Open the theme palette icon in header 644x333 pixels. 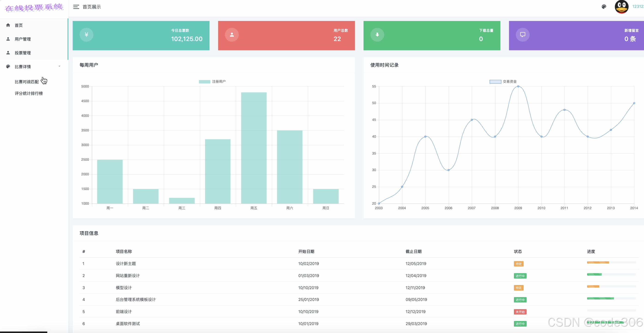[x=604, y=7]
